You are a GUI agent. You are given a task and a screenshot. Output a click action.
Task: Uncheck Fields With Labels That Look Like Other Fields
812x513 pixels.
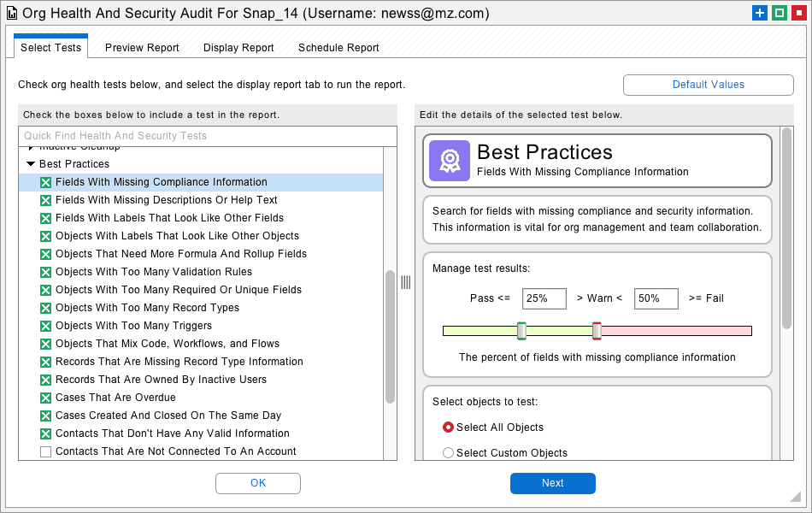pos(45,218)
